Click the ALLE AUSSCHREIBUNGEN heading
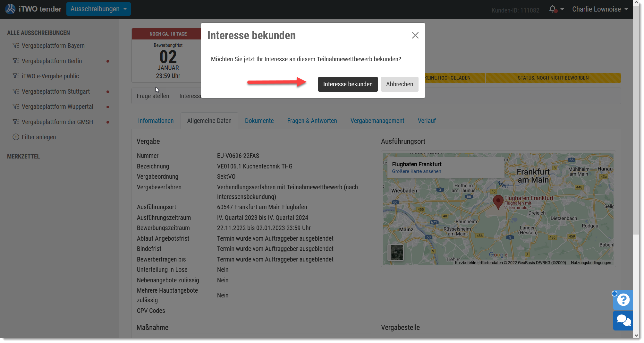Image resolution: width=644 pixels, height=343 pixels. tap(38, 33)
